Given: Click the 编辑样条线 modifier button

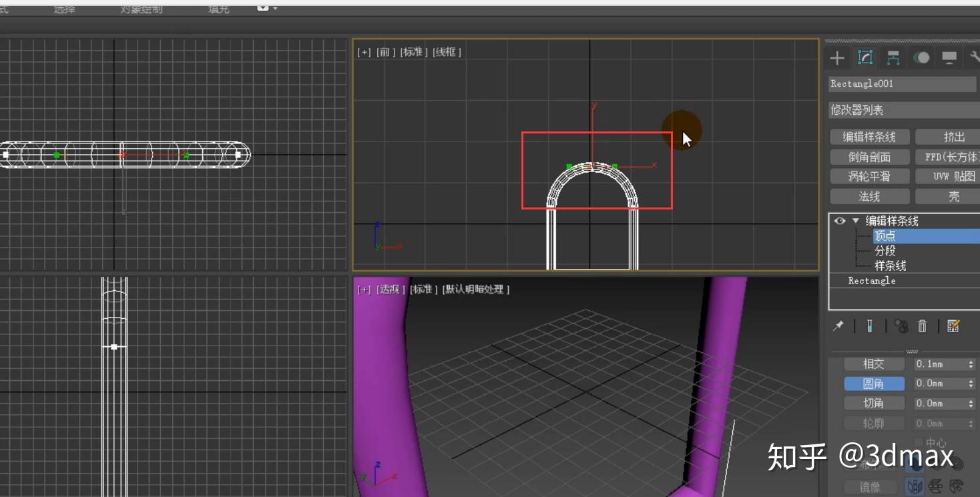Looking at the screenshot, I should [869, 137].
